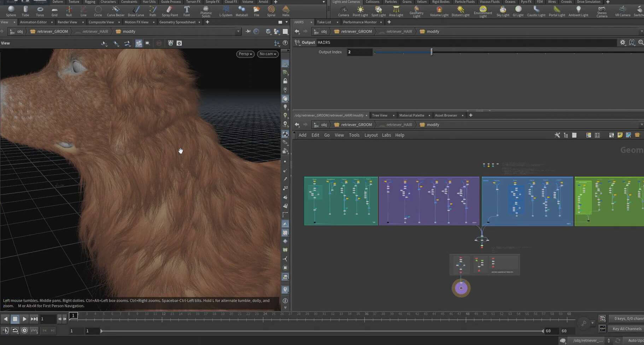
Task: Open the viewport help icon
Action: (x=285, y=43)
